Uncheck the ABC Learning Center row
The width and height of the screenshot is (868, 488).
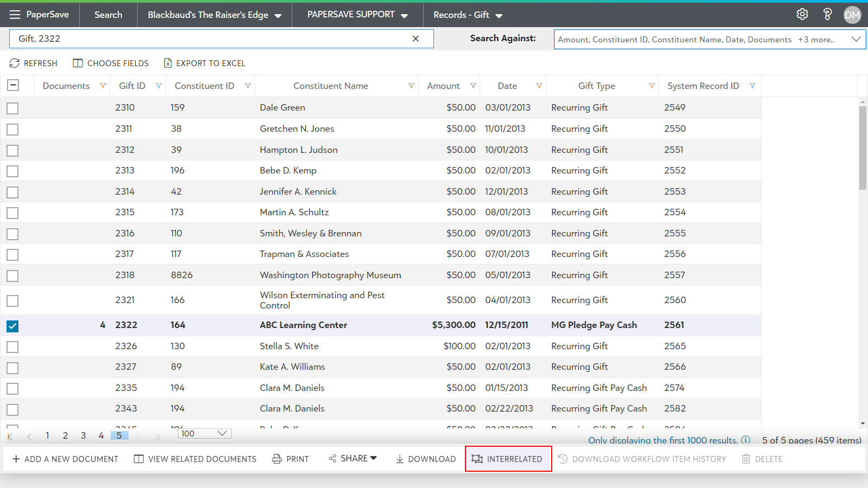tap(12, 326)
